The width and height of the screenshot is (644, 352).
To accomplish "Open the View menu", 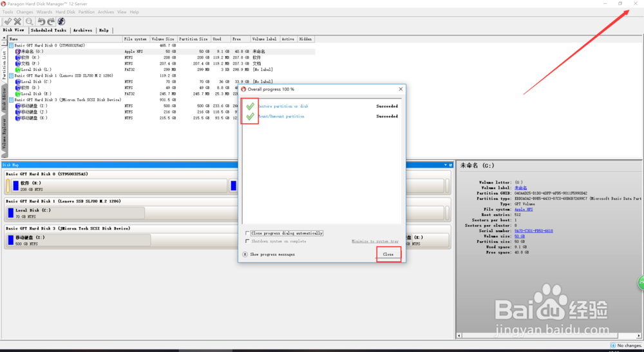I will pyautogui.click(x=122, y=12).
